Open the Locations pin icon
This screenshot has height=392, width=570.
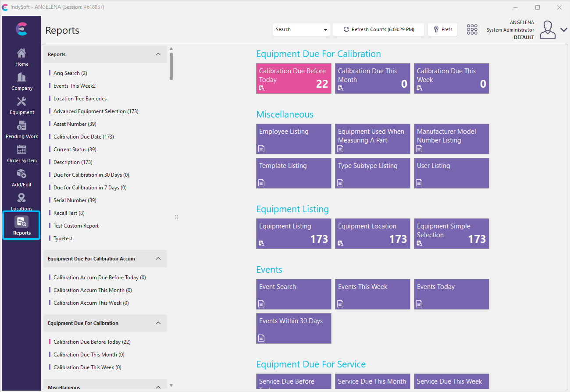(x=21, y=201)
